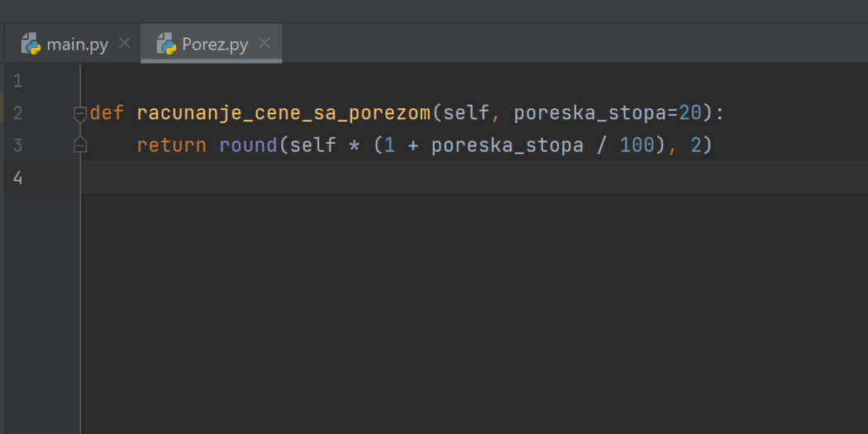Place cursor on function name racunanje_cene_sa_porezom

284,113
